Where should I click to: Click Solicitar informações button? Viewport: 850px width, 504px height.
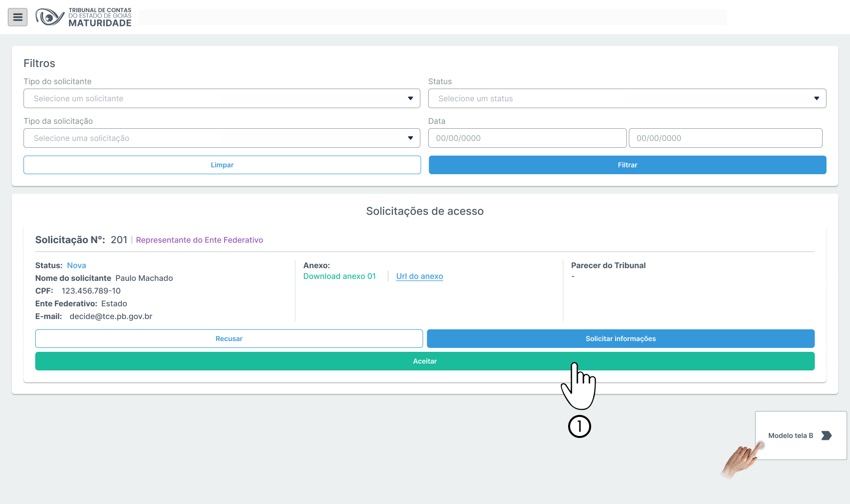coord(620,339)
